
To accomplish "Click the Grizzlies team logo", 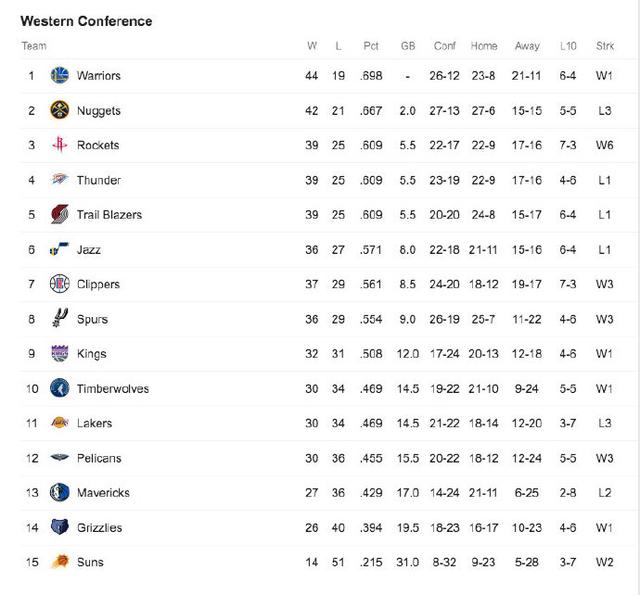I will click(x=60, y=527).
